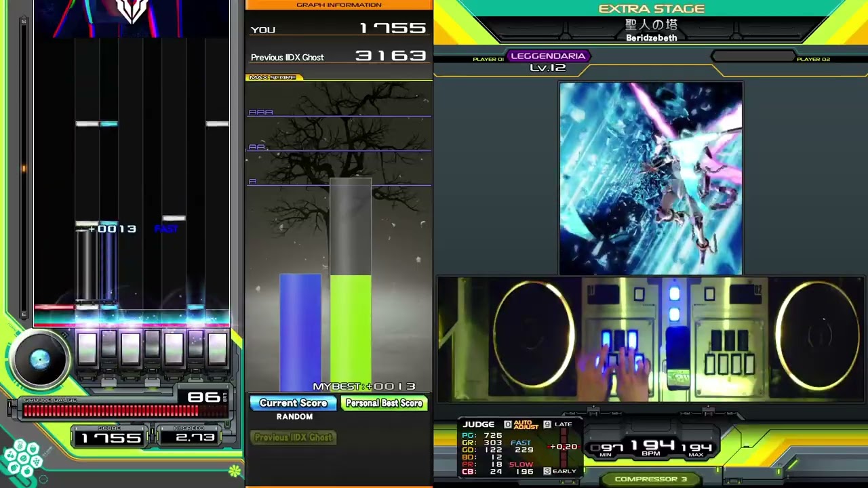Click the MAX SCORE label on graph
Screen dimensions: 868x488
[x=273, y=77]
